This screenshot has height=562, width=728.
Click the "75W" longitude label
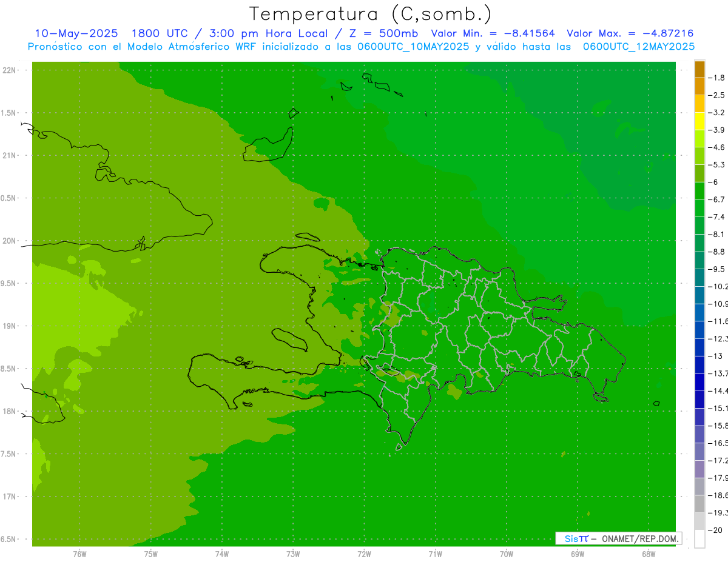coord(151,554)
